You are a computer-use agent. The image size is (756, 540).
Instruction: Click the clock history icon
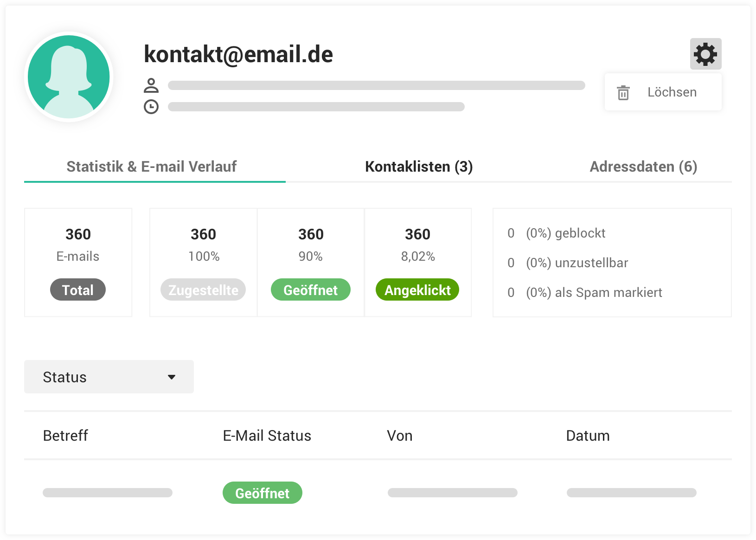point(151,107)
